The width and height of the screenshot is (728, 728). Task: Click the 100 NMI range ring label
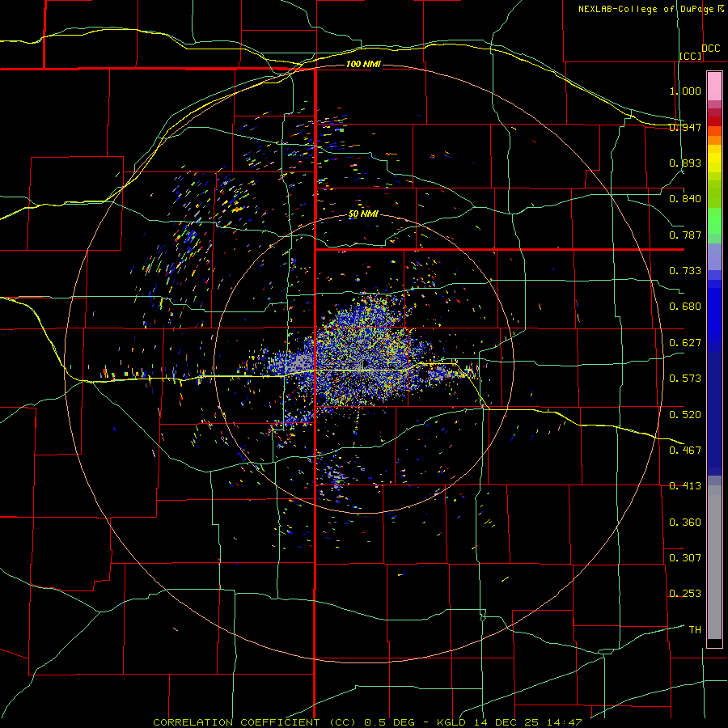[363, 64]
